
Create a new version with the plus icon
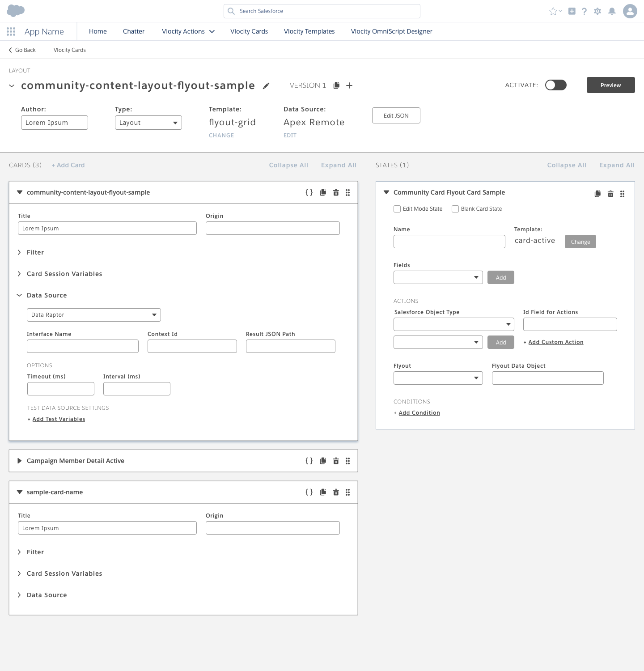349,85
